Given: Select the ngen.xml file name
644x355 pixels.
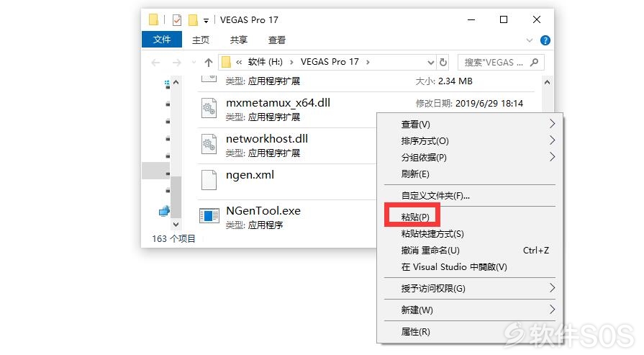Looking at the screenshot, I should point(250,175).
